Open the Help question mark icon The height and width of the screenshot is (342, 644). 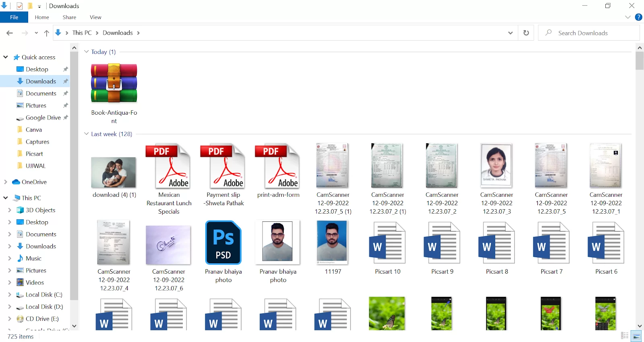(x=638, y=17)
